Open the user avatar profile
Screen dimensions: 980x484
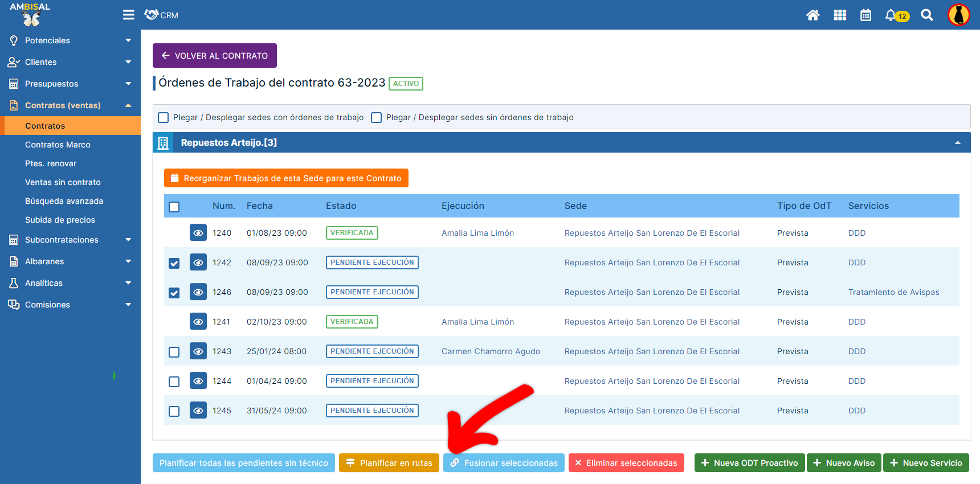pyautogui.click(x=958, y=15)
